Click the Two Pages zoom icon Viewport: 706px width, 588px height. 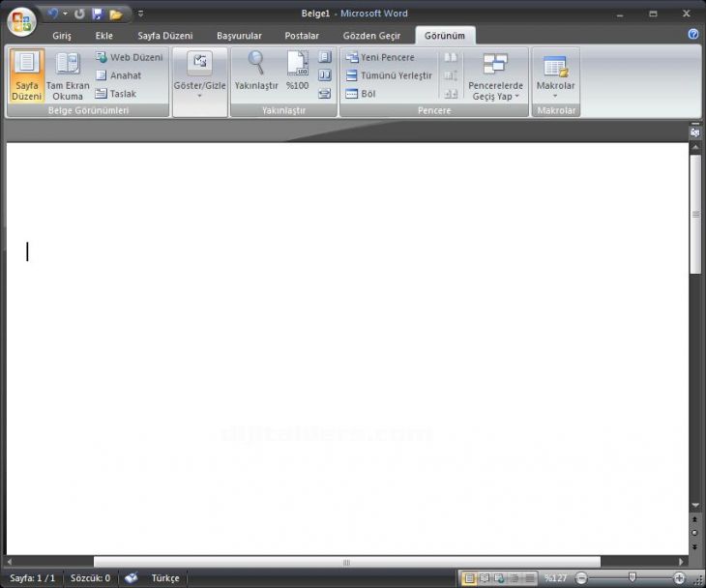point(325,74)
